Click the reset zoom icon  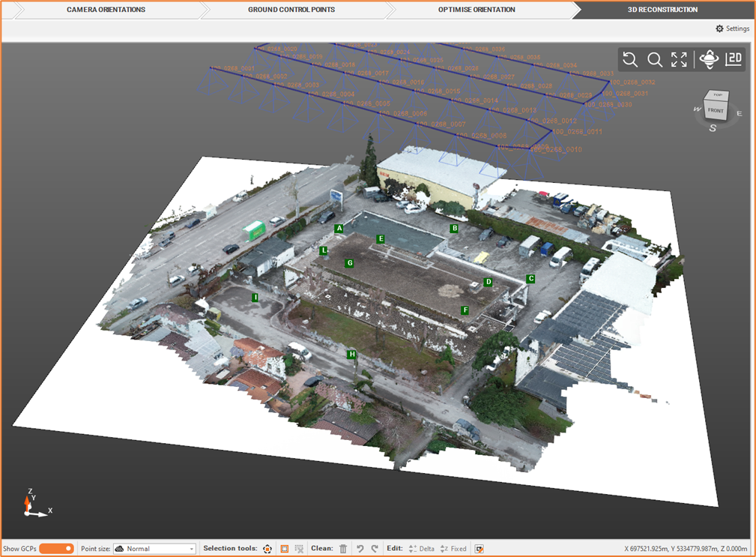tap(630, 60)
